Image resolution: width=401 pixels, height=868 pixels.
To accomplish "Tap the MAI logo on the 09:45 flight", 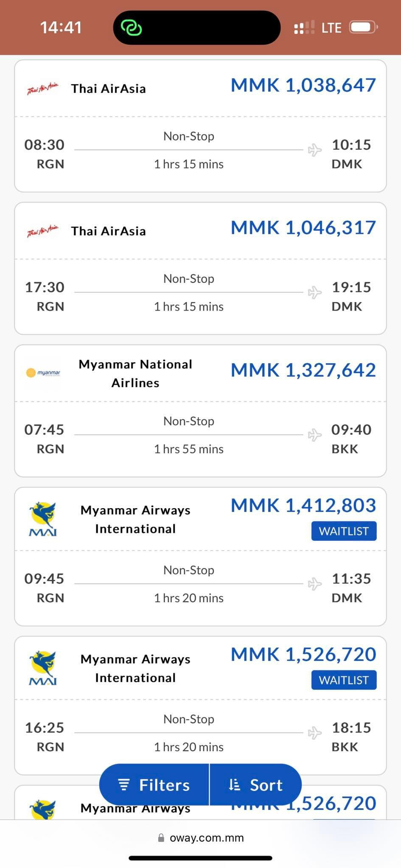I will [43, 519].
